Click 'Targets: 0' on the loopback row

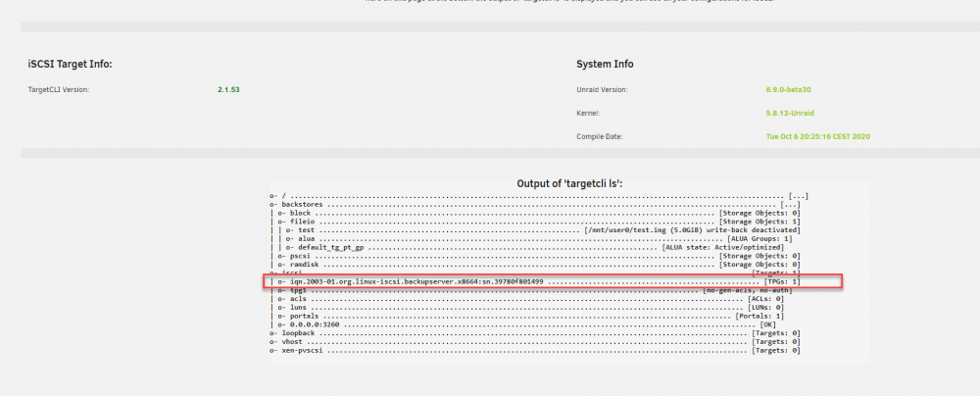click(x=775, y=333)
